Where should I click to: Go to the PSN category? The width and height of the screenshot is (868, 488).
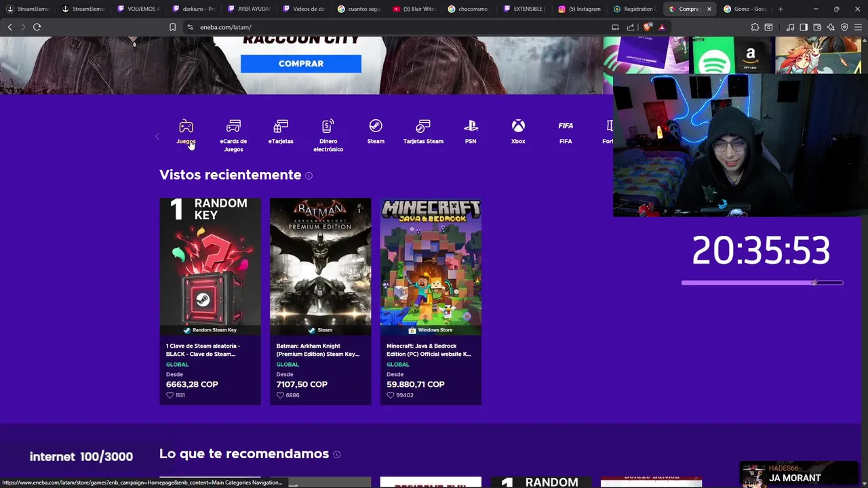point(471,132)
